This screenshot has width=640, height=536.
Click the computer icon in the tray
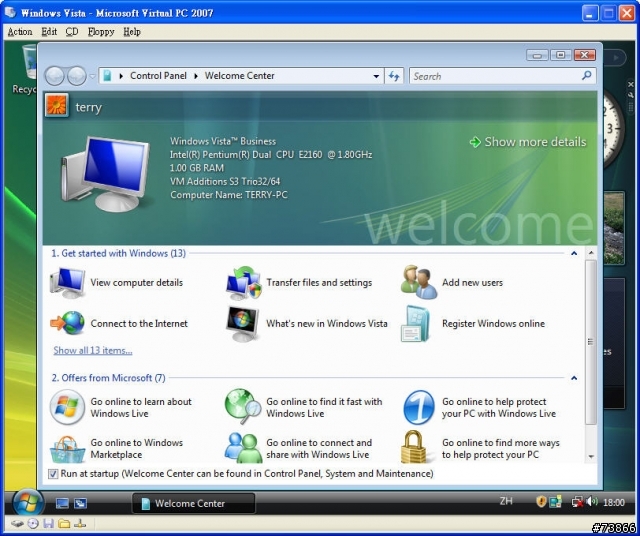point(556,502)
